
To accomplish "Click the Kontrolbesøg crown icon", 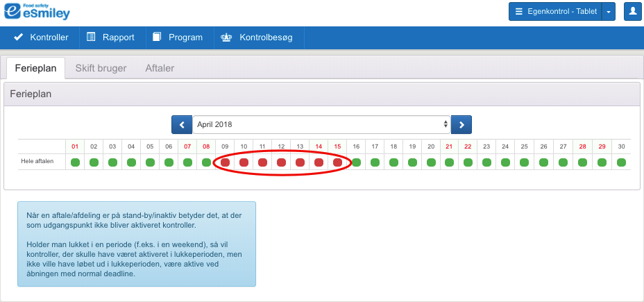I will [226, 37].
